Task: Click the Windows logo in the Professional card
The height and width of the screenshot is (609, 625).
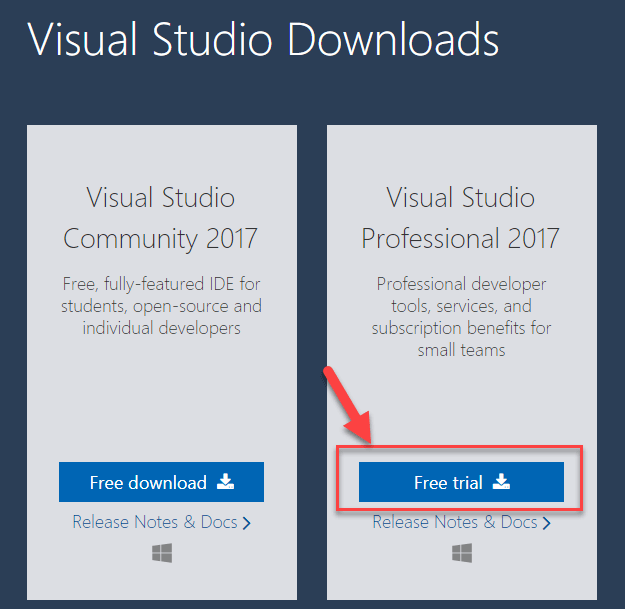Action: [462, 553]
